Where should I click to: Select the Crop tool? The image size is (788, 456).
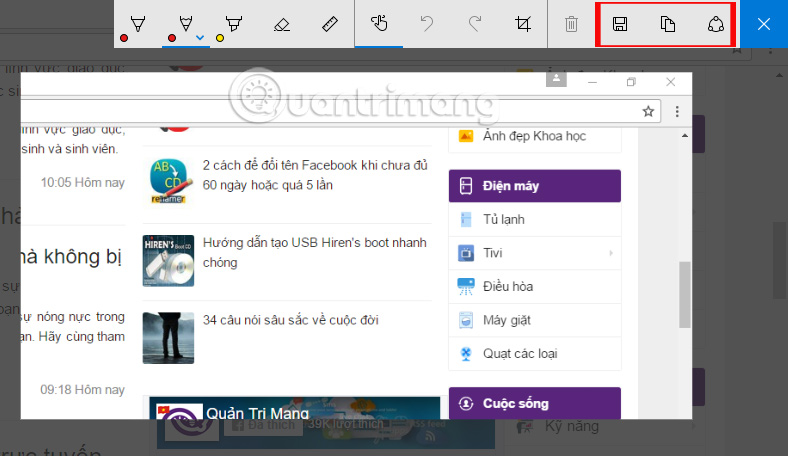(523, 24)
